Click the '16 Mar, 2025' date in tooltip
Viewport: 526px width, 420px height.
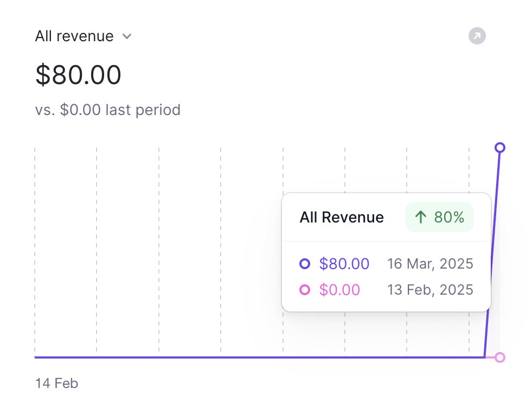tap(430, 264)
